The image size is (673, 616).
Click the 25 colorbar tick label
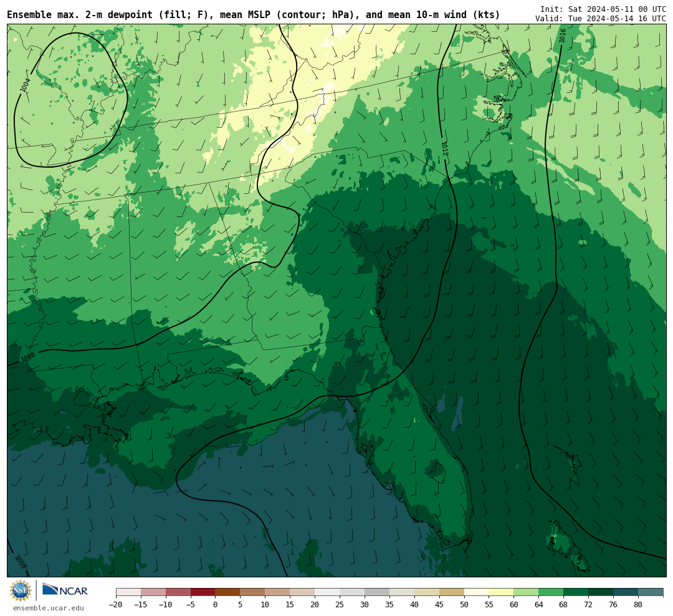(x=340, y=605)
